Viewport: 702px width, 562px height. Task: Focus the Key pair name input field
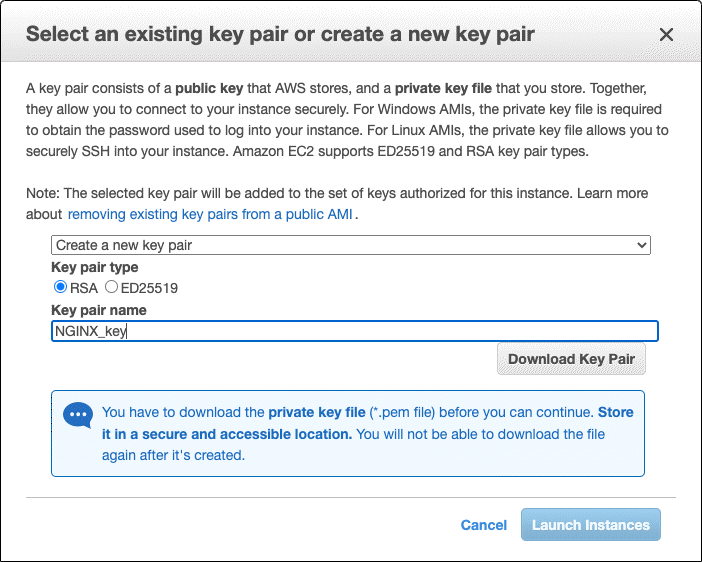(x=354, y=331)
